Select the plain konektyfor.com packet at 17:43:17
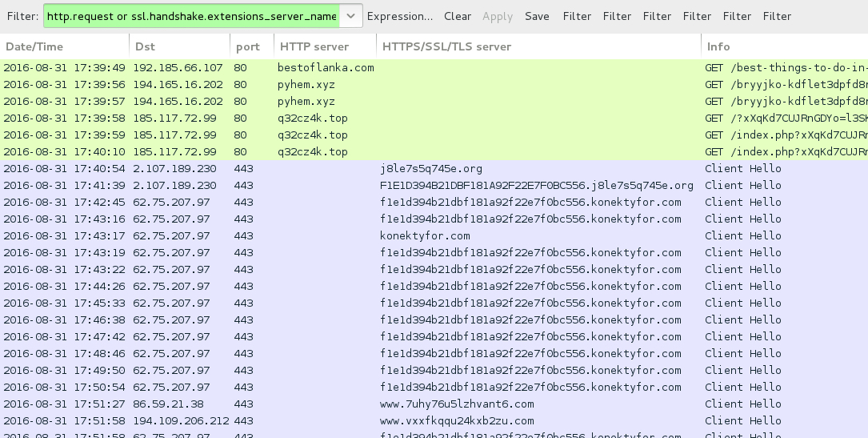 (425, 236)
